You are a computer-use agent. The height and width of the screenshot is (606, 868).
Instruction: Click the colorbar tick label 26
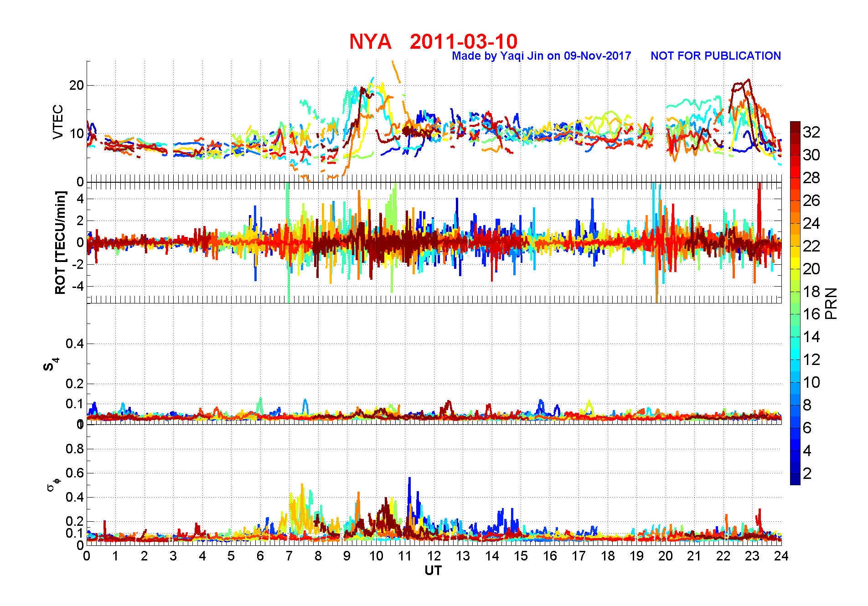coord(811,200)
